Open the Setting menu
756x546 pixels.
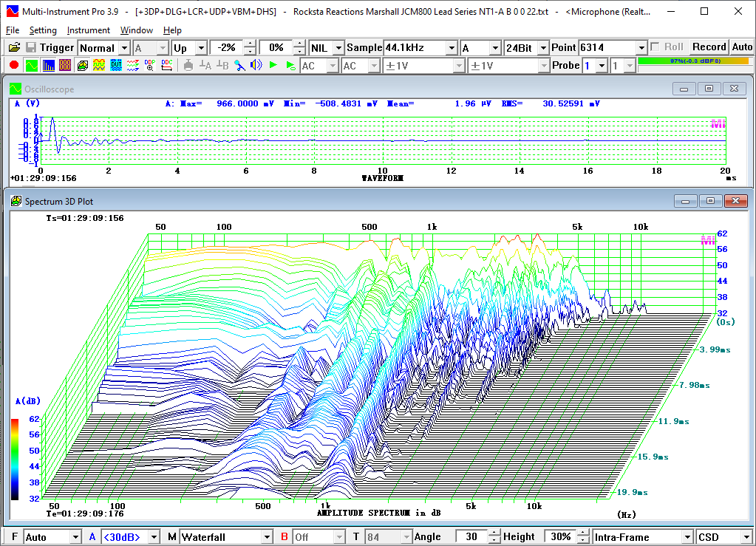(43, 30)
